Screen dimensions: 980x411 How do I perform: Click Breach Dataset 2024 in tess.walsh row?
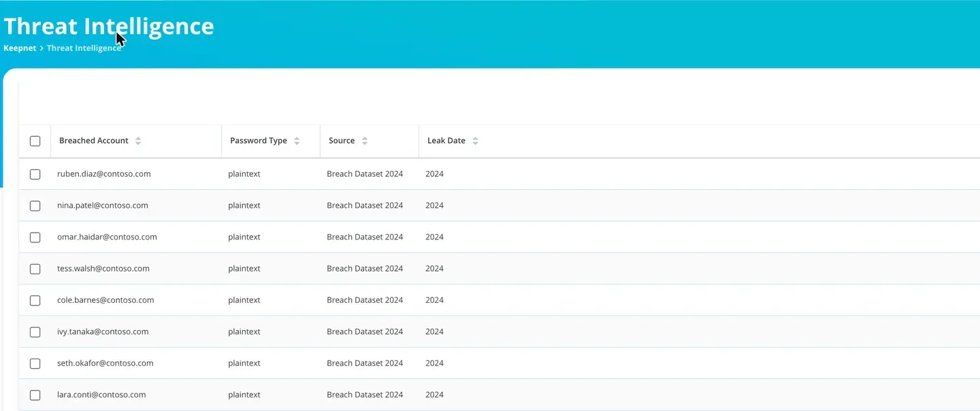click(365, 269)
